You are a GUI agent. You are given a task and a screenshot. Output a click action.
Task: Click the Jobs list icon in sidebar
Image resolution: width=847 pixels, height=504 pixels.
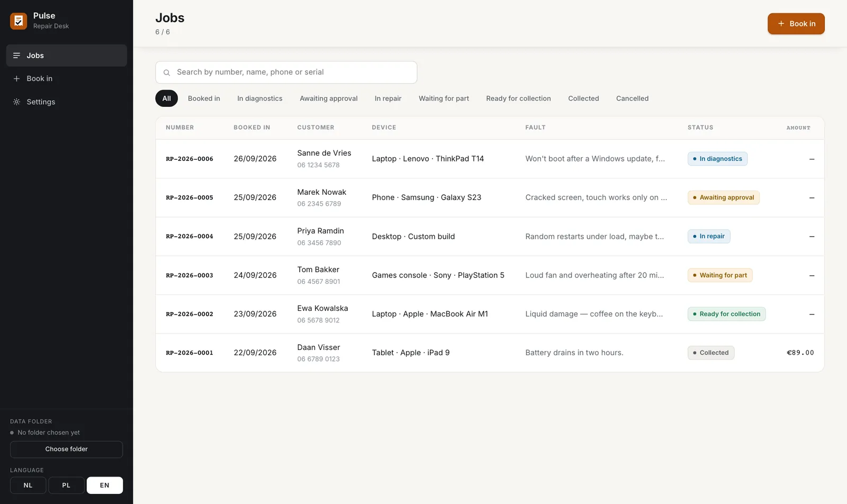16,56
